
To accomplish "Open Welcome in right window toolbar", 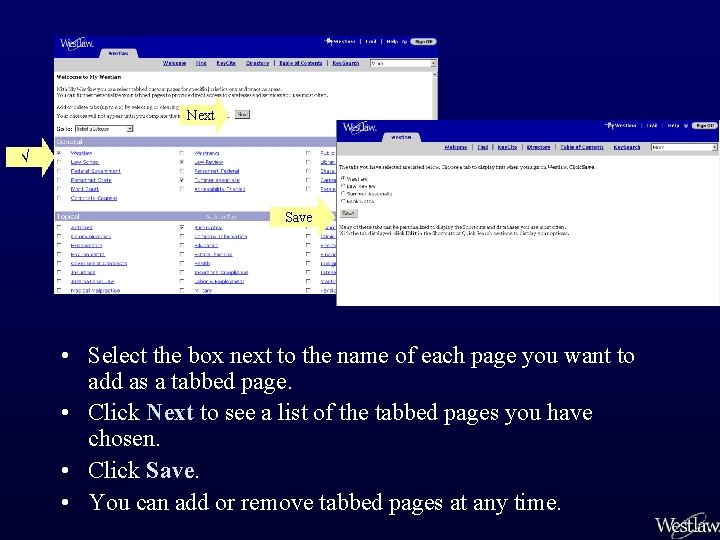I will click(x=456, y=147).
